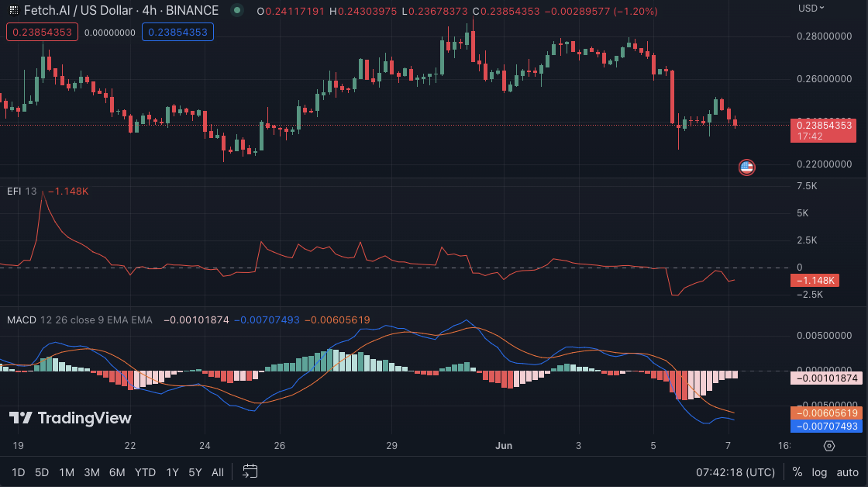This screenshot has height=487, width=868.
Task: Switch to the 1D range tab
Action: coord(19,471)
